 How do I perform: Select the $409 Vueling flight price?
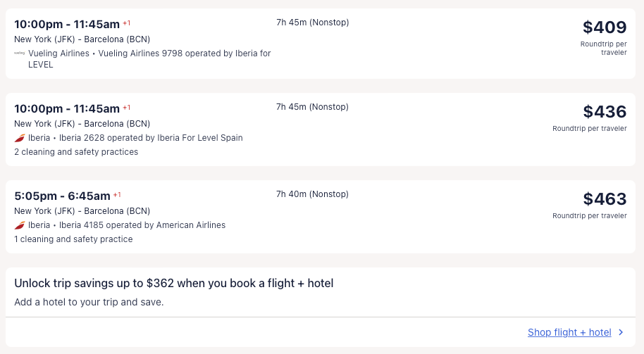click(x=604, y=27)
